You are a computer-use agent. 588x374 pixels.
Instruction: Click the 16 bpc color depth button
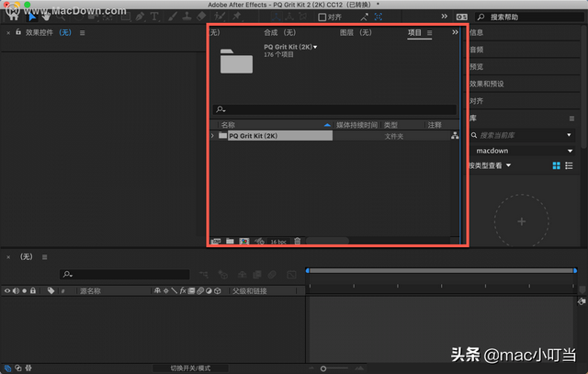coord(278,242)
